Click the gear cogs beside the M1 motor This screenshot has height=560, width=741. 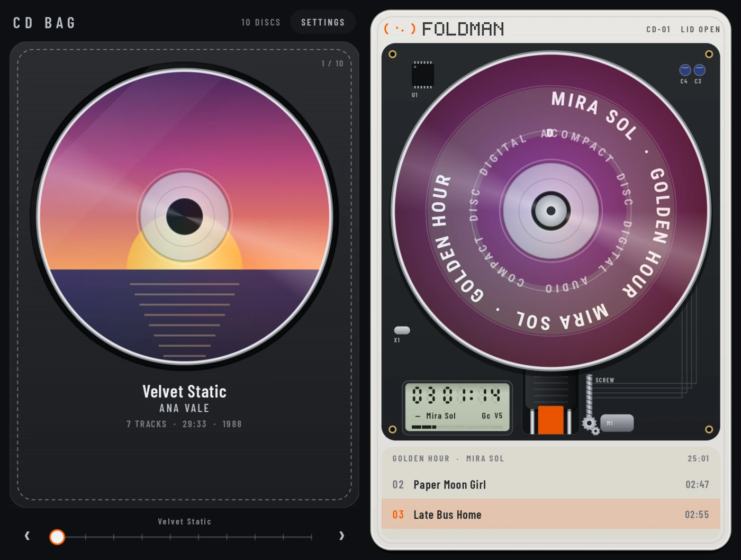coord(591,425)
